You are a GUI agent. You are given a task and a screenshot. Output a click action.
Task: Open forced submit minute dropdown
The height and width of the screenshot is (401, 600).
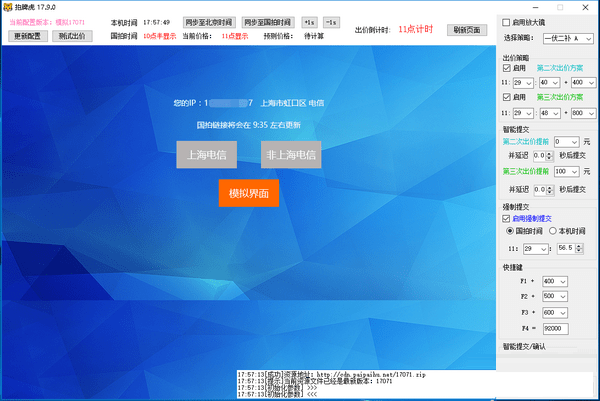[536, 249]
